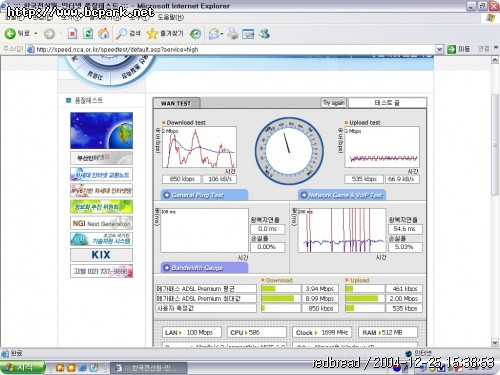The image size is (500, 375).
Task: Open the Home page icon
Action: [x=104, y=34]
